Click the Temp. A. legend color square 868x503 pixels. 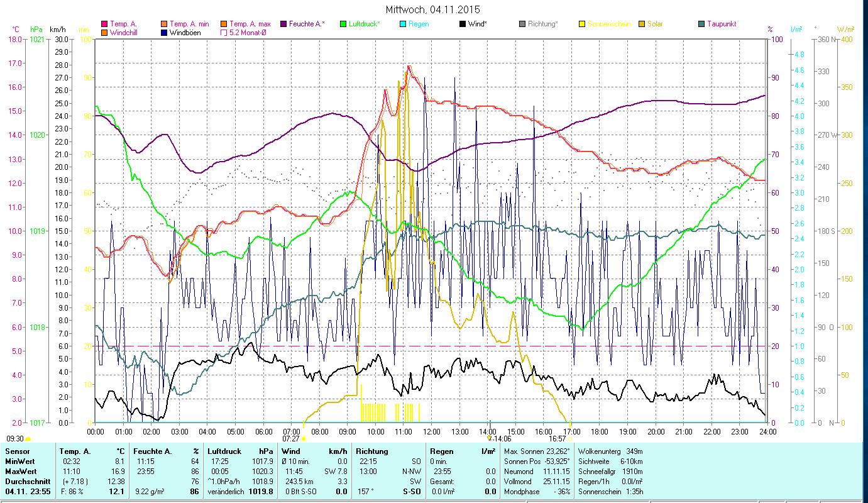coord(104,24)
